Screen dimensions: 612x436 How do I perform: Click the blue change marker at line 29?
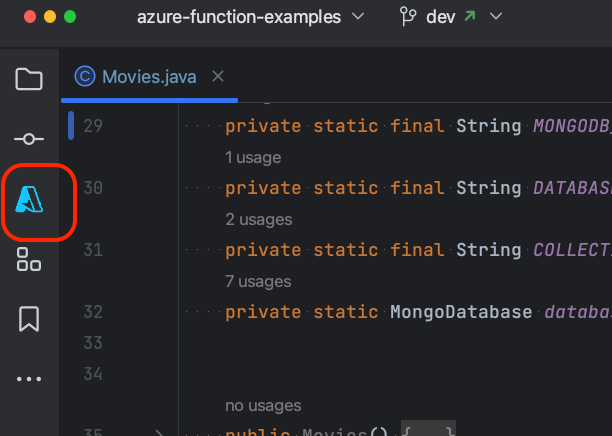tap(71, 126)
